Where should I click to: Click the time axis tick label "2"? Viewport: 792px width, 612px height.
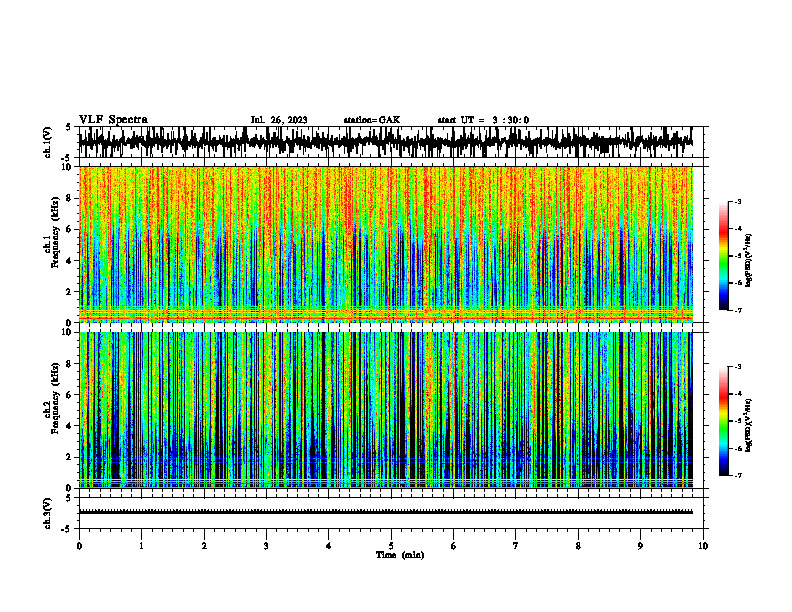coord(204,546)
